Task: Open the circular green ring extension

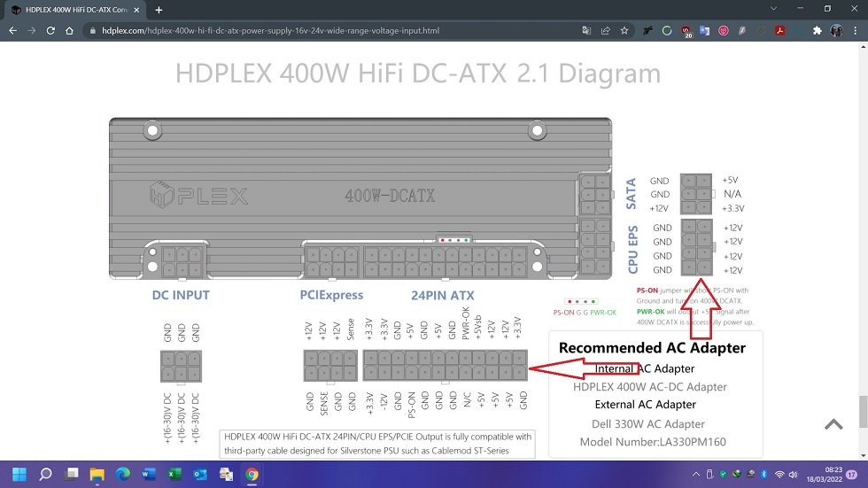Action: [667, 30]
